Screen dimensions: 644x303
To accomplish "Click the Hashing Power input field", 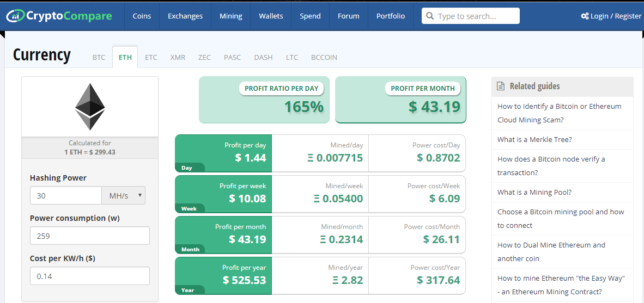I will click(x=66, y=195).
